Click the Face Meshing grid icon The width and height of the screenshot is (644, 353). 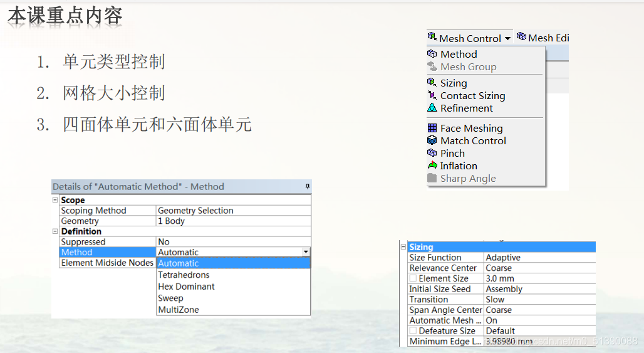pos(432,128)
